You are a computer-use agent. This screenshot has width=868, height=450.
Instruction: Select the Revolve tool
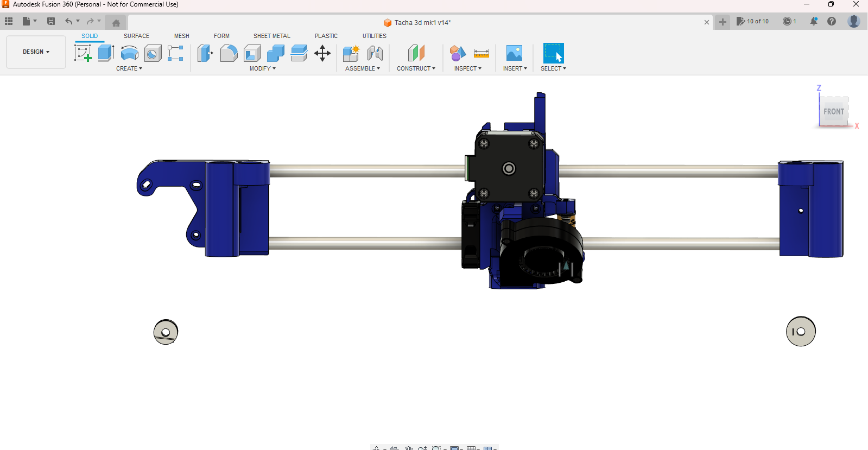(129, 53)
